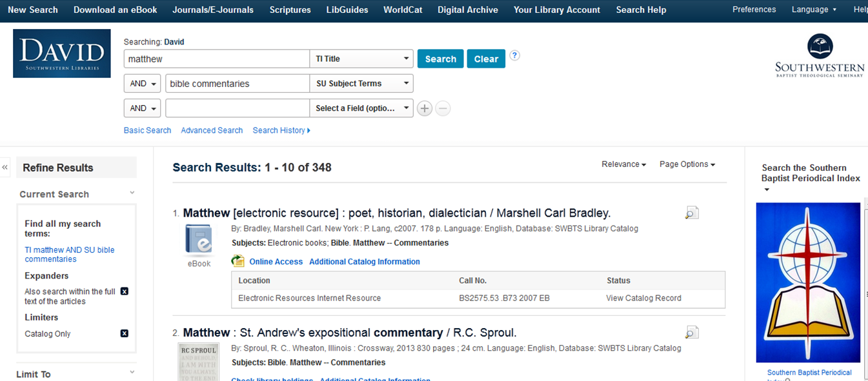868x381 pixels.
Task: Open the TI Title field dropdown
Action: (361, 59)
